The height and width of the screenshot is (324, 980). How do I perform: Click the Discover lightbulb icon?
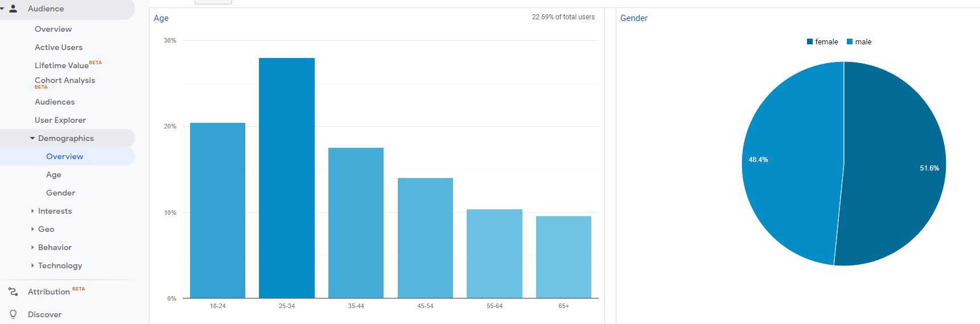(13, 314)
